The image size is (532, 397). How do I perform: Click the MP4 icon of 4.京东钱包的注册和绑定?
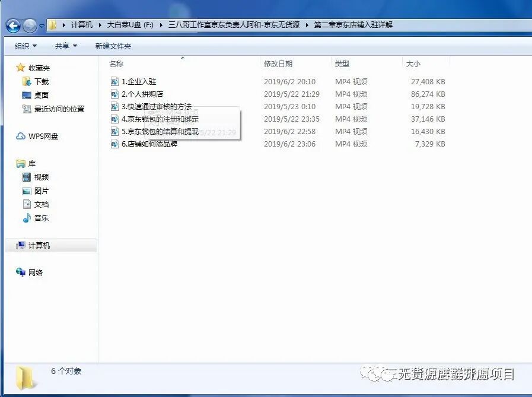point(114,119)
